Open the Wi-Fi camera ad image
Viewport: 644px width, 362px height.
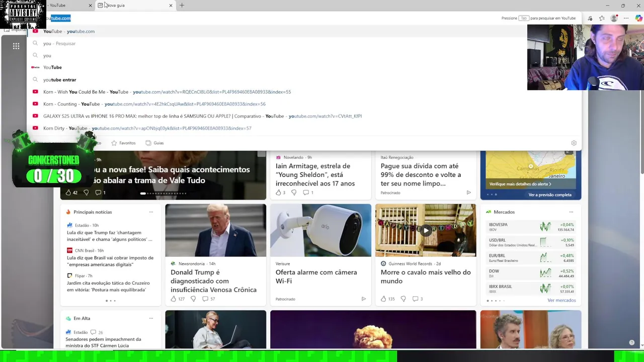click(x=320, y=230)
